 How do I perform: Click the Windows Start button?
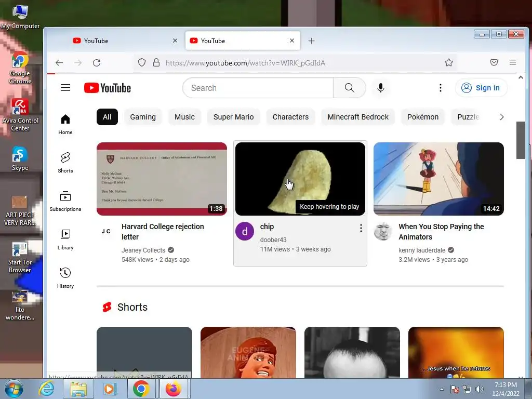click(x=14, y=389)
